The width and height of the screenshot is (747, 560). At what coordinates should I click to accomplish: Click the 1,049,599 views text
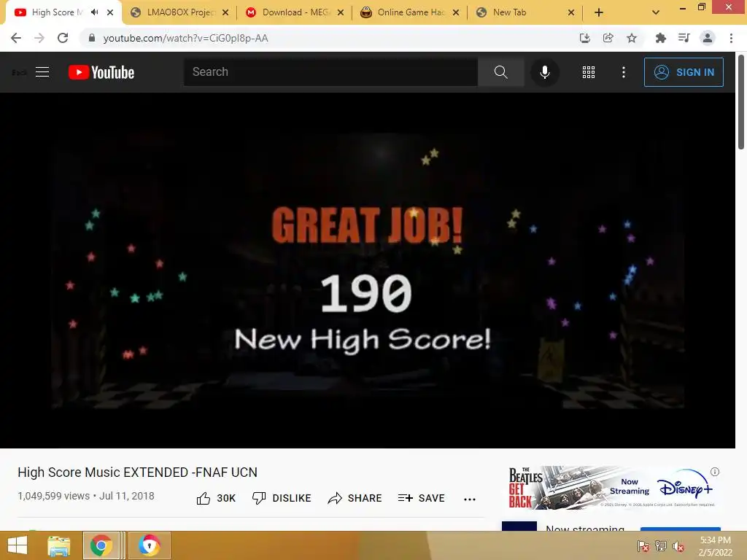coord(53,496)
